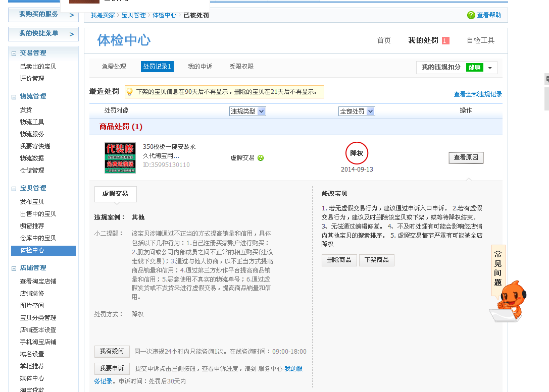Screen dimensions: 549x392
Task: Click the green 健康 status badge
Action: tap(474, 68)
